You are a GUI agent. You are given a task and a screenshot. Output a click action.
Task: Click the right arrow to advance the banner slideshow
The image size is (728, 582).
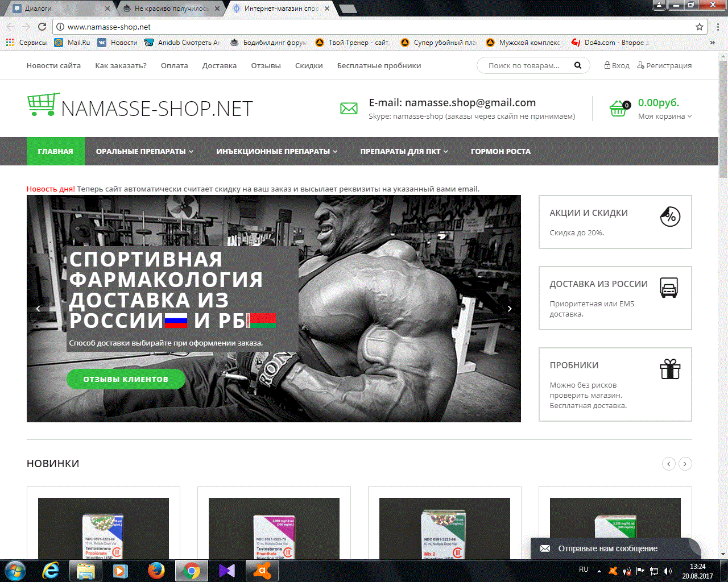(x=510, y=308)
